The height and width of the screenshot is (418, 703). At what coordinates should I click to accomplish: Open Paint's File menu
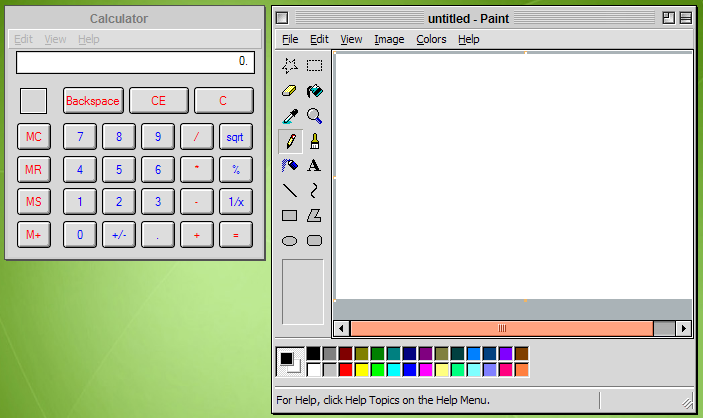click(290, 39)
